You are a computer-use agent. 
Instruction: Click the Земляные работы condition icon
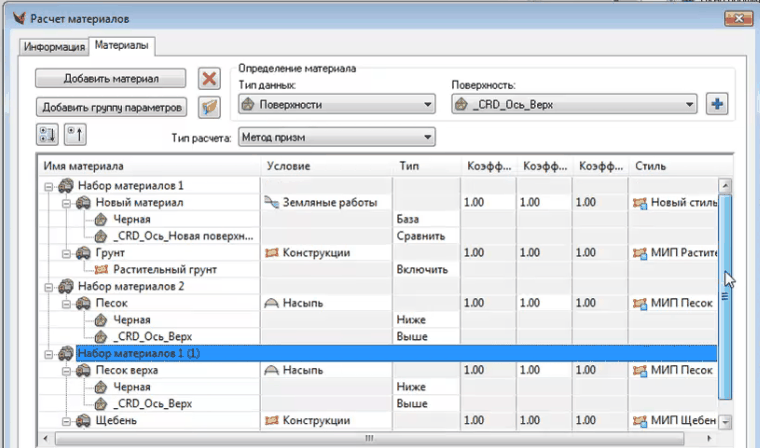click(x=270, y=203)
